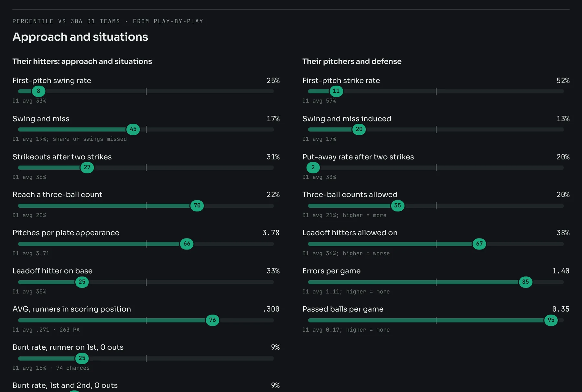This screenshot has height=392, width=582.
Task: Click the 'Pitches per plate appearance' label
Action: tap(66, 233)
